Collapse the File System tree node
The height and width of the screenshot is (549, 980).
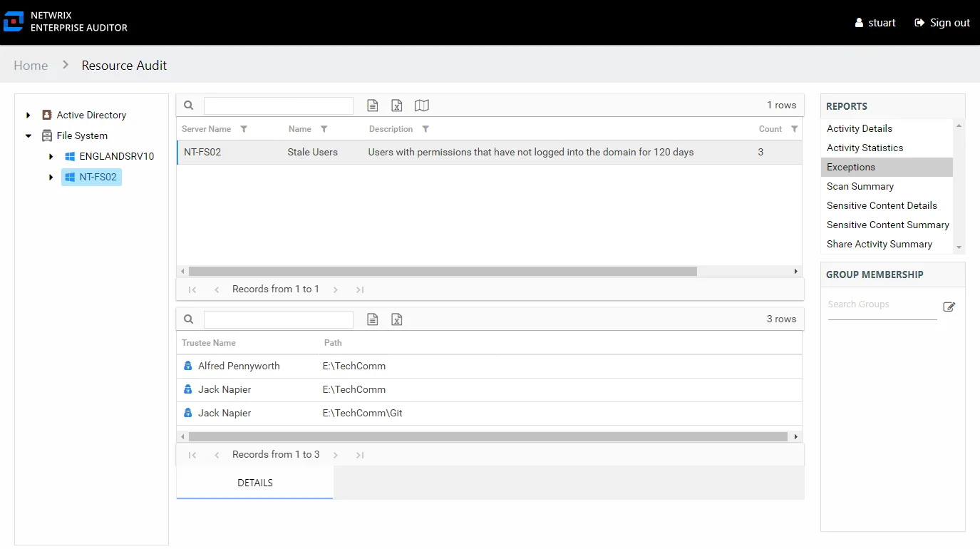pyautogui.click(x=29, y=135)
